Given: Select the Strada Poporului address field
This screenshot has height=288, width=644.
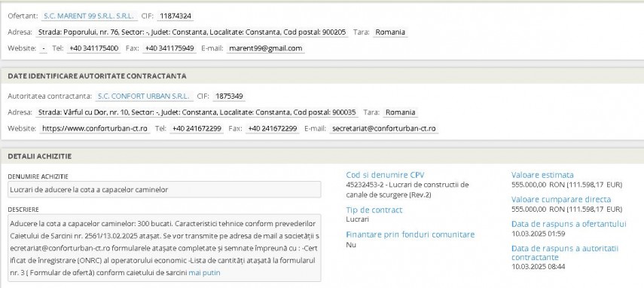Looking at the screenshot, I should pyautogui.click(x=192, y=32).
